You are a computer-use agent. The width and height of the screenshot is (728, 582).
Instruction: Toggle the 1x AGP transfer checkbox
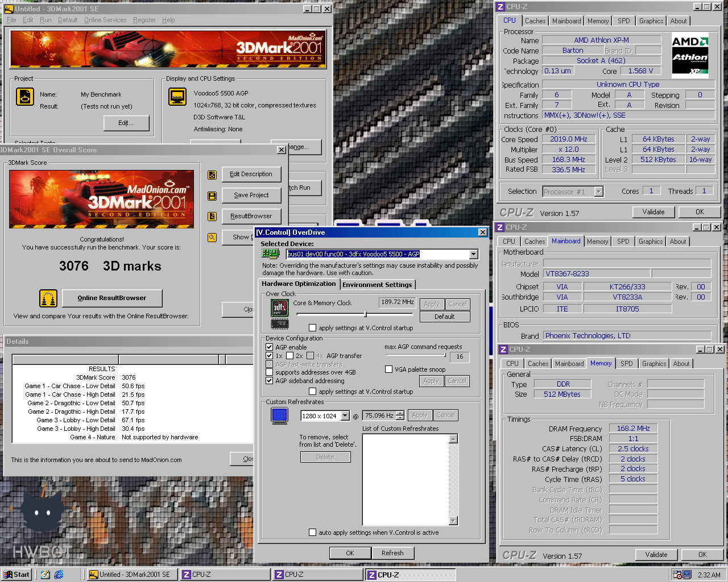(269, 356)
